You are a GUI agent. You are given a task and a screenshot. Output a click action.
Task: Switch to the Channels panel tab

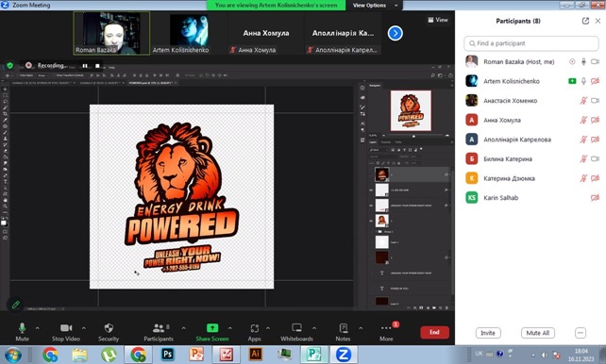[386, 142]
